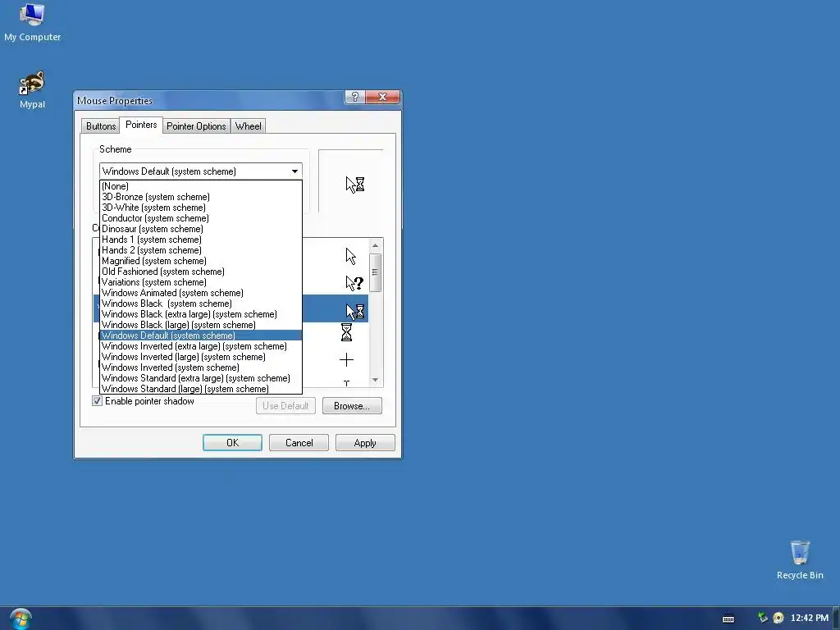
Task: Toggle Enable pointer shadow checkbox
Action: coord(97,400)
